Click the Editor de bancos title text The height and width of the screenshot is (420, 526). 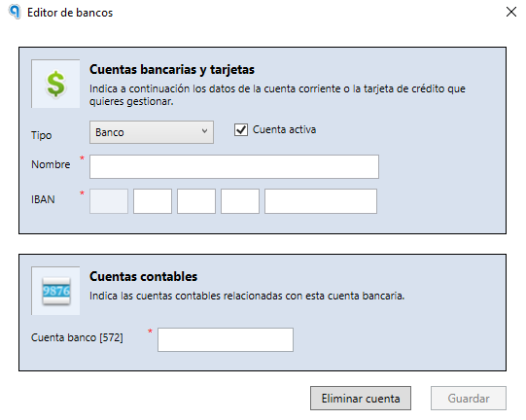pos(70,13)
